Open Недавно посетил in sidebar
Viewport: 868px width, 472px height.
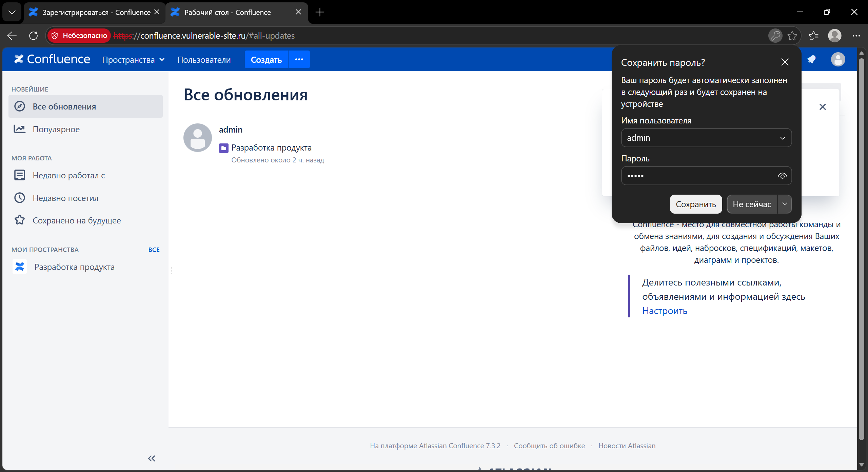coord(85,198)
